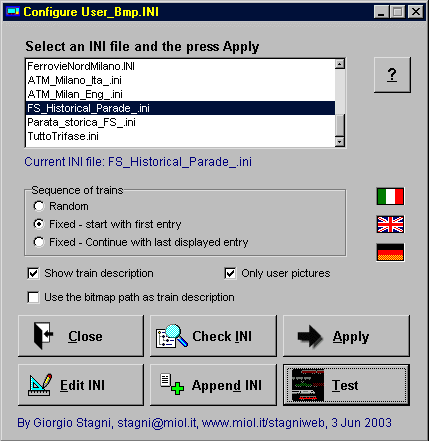
Task: Toggle the Only user pictures checkbox
Action: pos(230,273)
